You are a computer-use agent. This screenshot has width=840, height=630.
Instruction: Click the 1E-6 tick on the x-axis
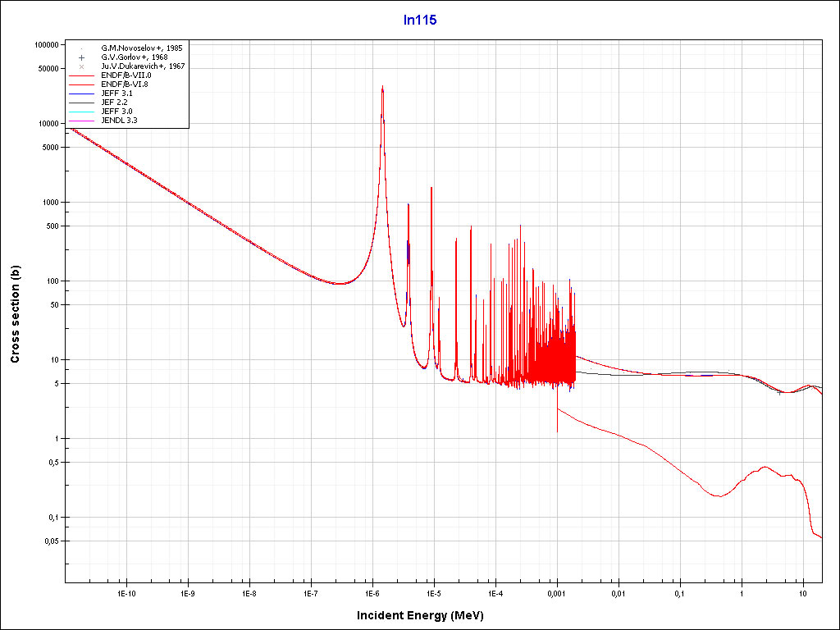point(372,592)
